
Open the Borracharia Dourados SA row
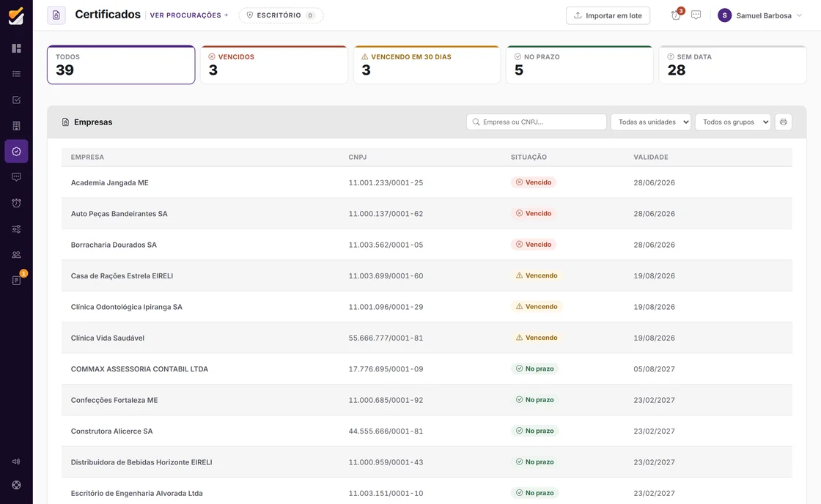(427, 245)
